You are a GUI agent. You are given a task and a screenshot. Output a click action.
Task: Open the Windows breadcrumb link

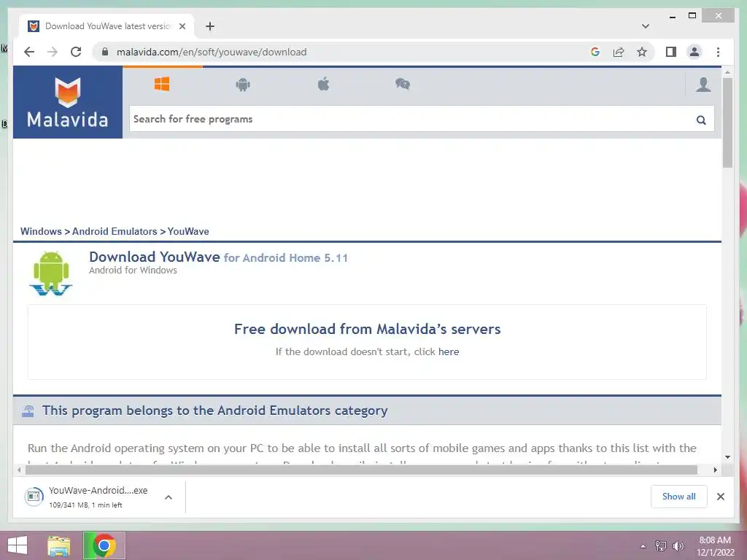pyautogui.click(x=41, y=231)
